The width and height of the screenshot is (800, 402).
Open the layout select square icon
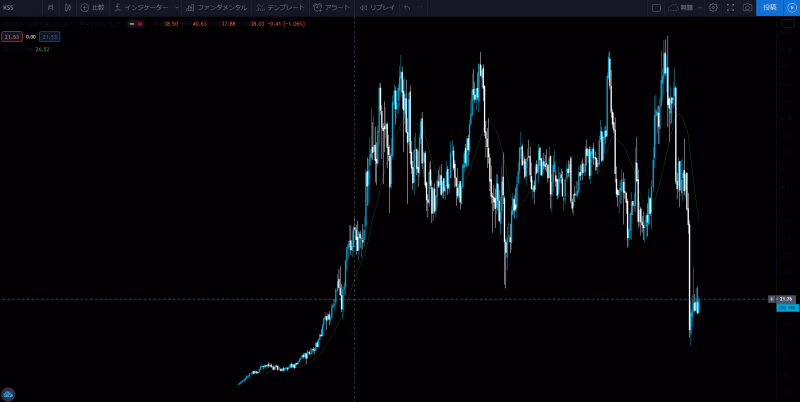pos(656,7)
